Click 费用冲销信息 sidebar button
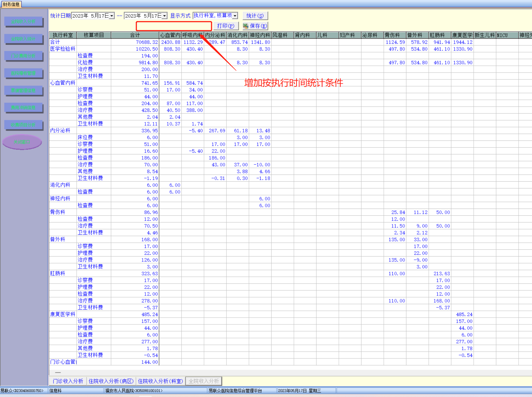 click(23, 108)
